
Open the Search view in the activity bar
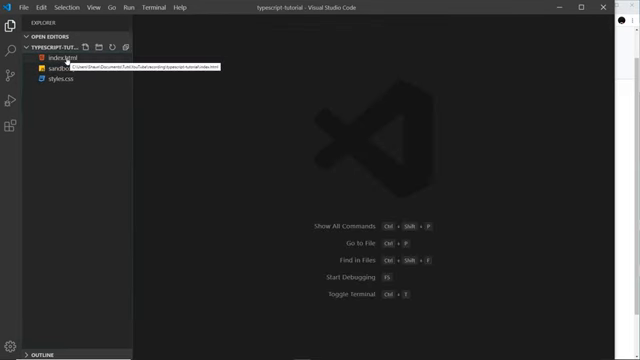tap(10, 51)
